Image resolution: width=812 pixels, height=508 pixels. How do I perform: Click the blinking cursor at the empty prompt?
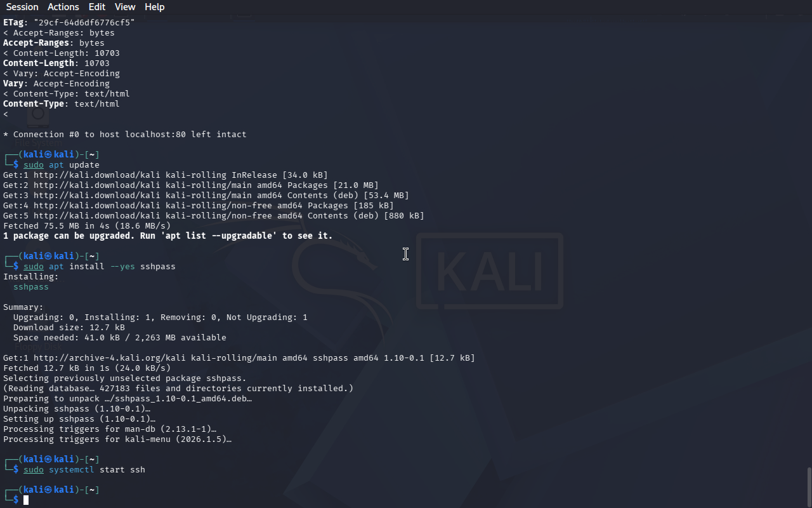[x=26, y=500]
